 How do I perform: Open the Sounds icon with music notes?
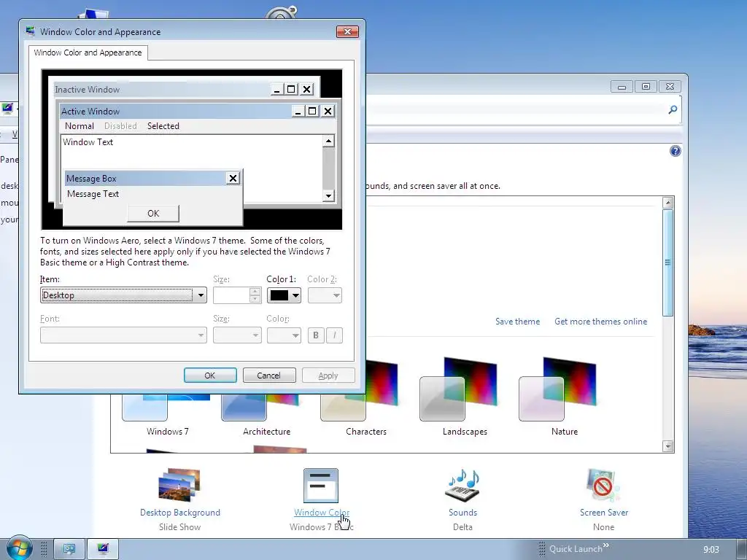pos(462,485)
